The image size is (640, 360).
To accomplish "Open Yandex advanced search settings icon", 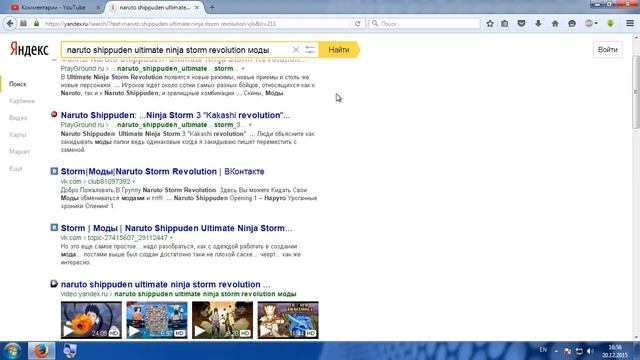I will (310, 50).
